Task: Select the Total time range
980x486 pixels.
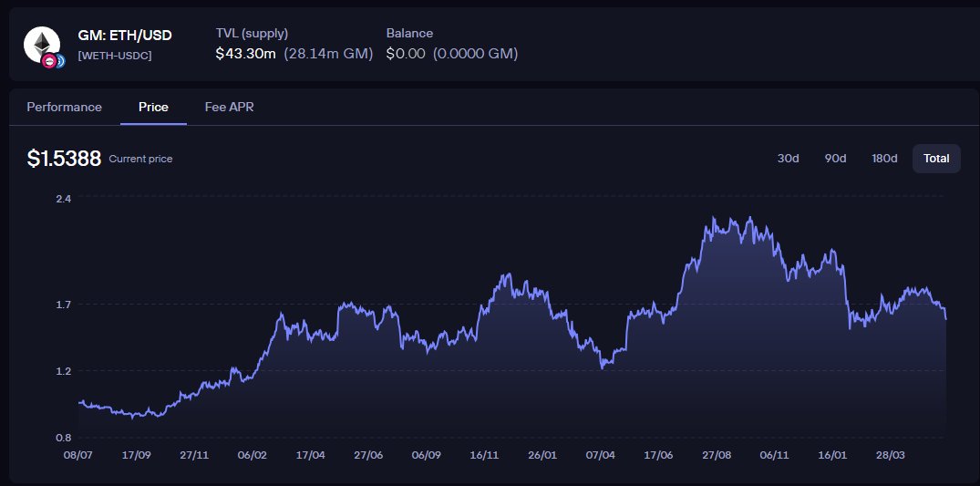Action: click(x=937, y=159)
